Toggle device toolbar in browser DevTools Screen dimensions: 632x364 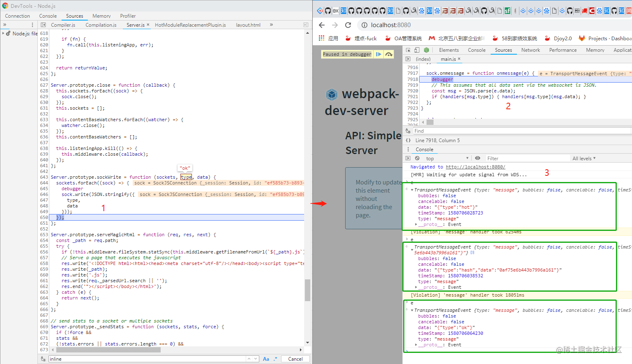click(x=417, y=50)
